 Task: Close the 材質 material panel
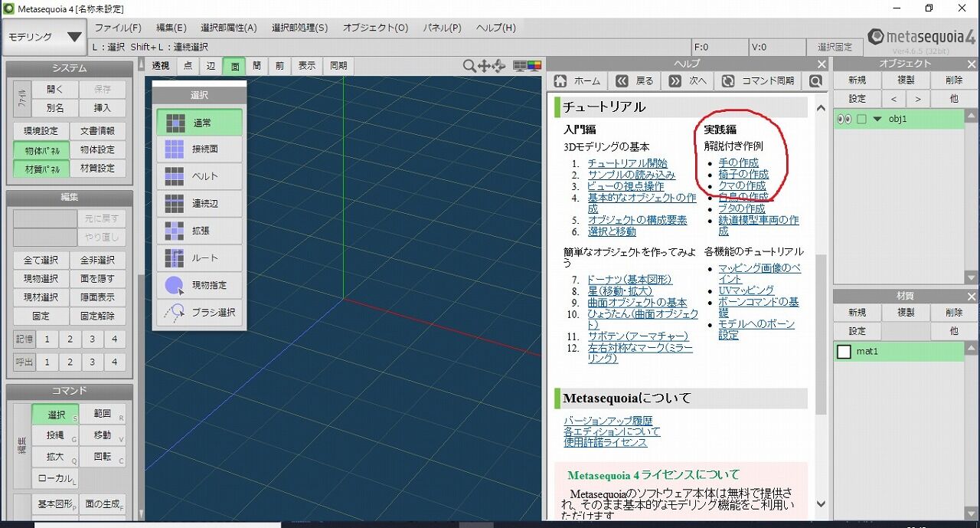(972, 297)
